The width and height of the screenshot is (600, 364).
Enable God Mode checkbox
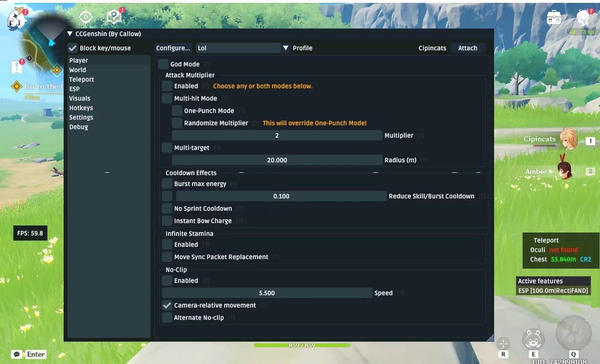click(x=163, y=64)
